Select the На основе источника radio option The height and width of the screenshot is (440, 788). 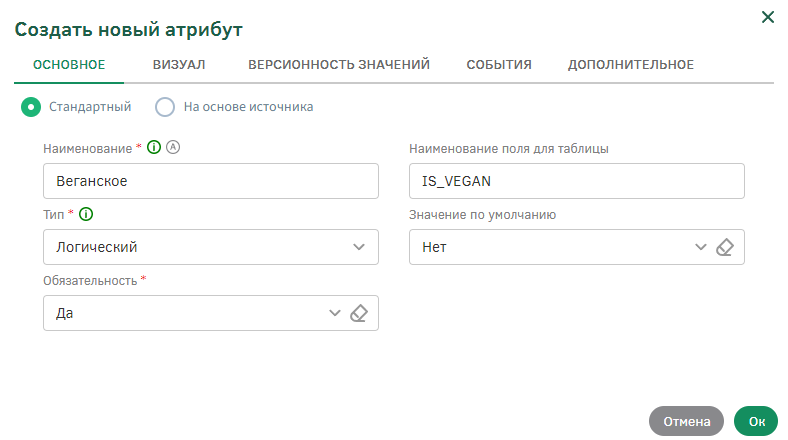(x=165, y=106)
